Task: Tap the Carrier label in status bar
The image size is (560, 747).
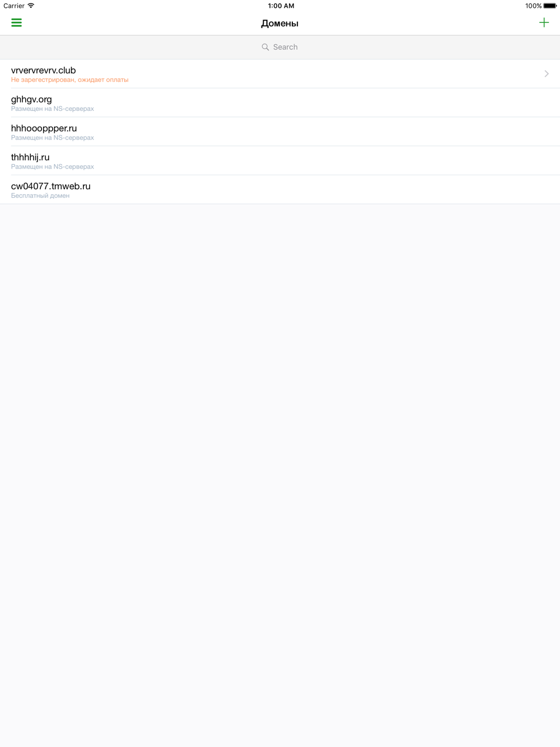Action: click(14, 6)
